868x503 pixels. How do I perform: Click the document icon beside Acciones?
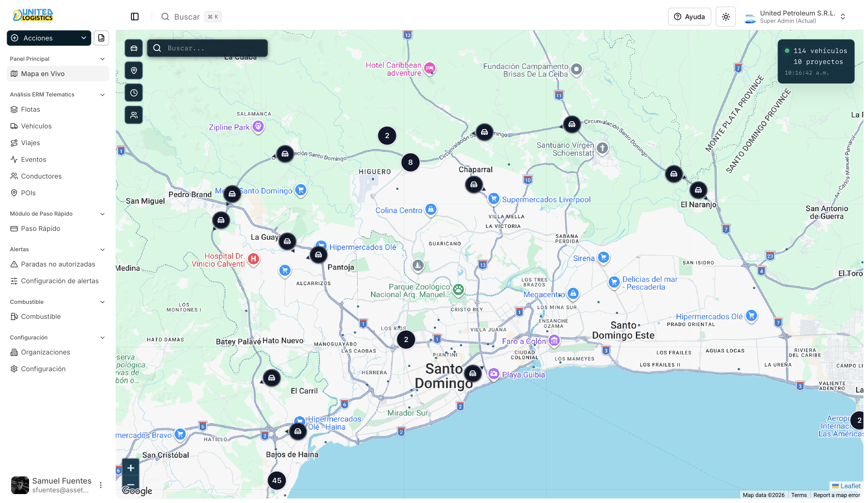click(101, 38)
